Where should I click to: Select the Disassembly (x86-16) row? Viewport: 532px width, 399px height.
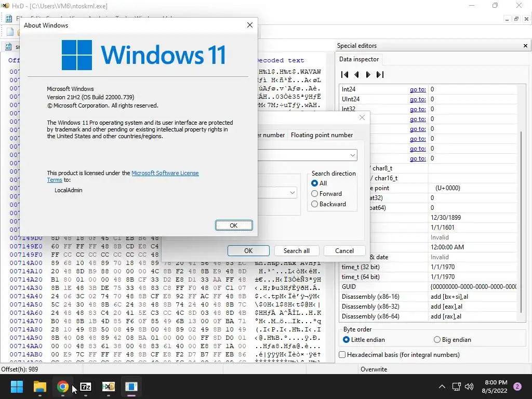point(429,297)
